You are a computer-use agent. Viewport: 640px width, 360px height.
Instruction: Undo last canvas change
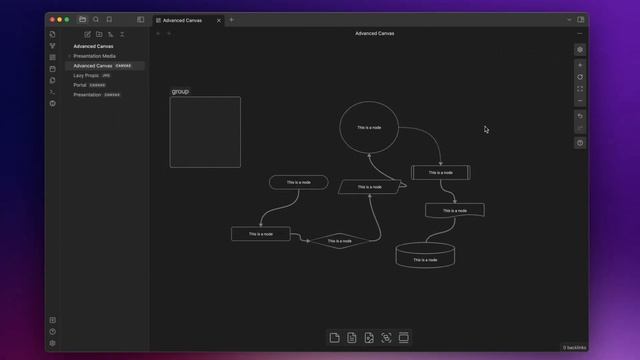point(580,116)
